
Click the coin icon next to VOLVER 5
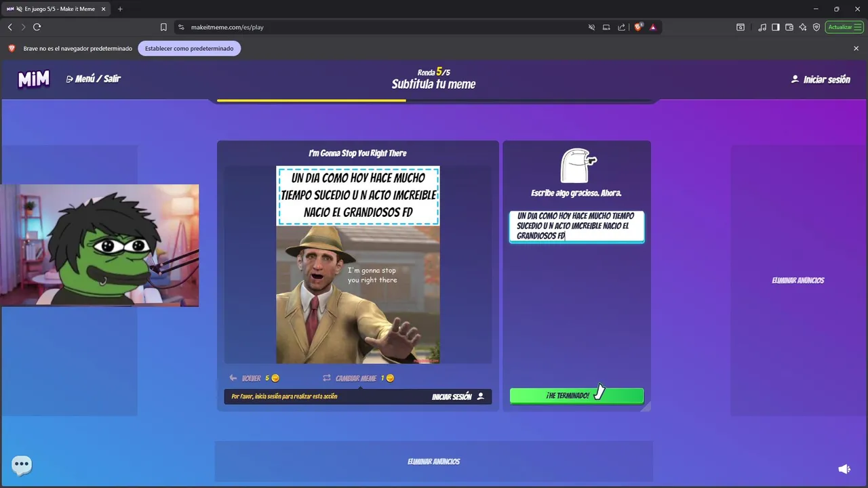point(275,378)
